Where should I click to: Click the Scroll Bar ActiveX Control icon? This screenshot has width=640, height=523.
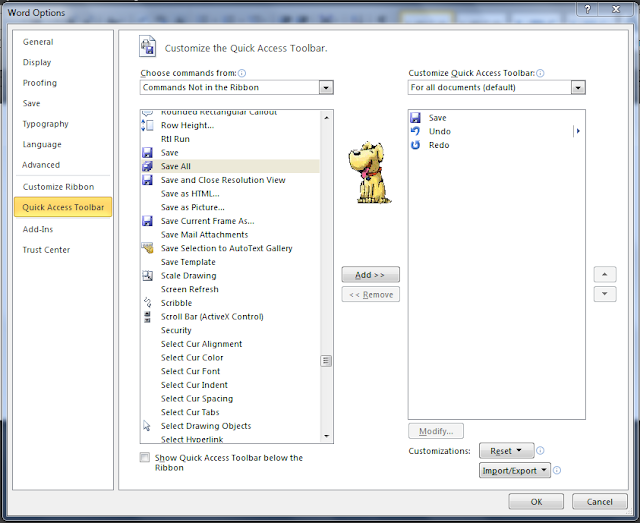point(147,316)
